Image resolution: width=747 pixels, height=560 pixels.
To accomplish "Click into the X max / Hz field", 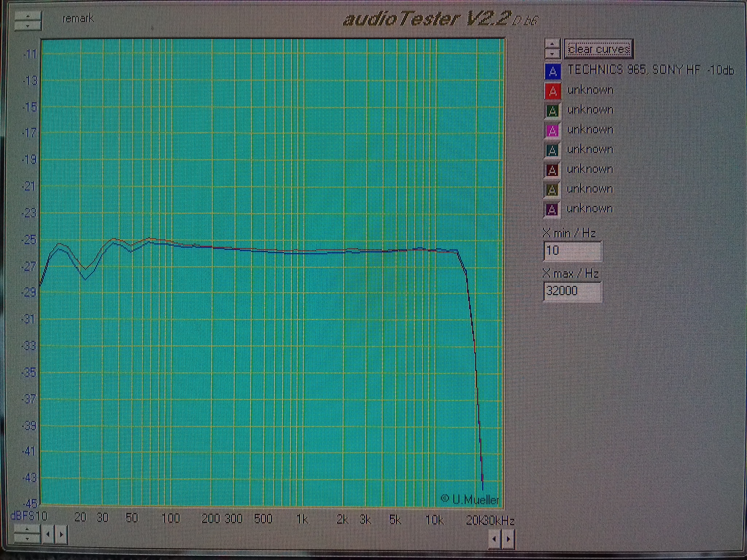I will pos(572,291).
